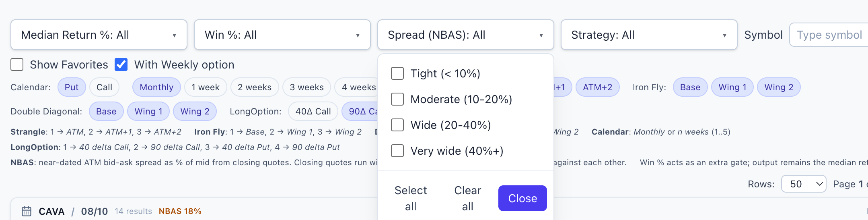Focus the Type symbol input field
This screenshot has height=220, width=868.
pos(829,35)
